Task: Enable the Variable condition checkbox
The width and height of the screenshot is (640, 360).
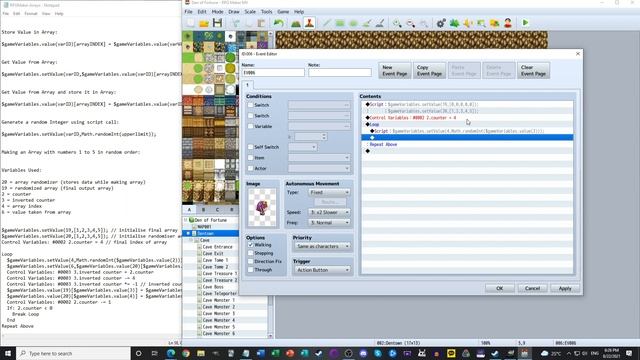Action: [251, 126]
